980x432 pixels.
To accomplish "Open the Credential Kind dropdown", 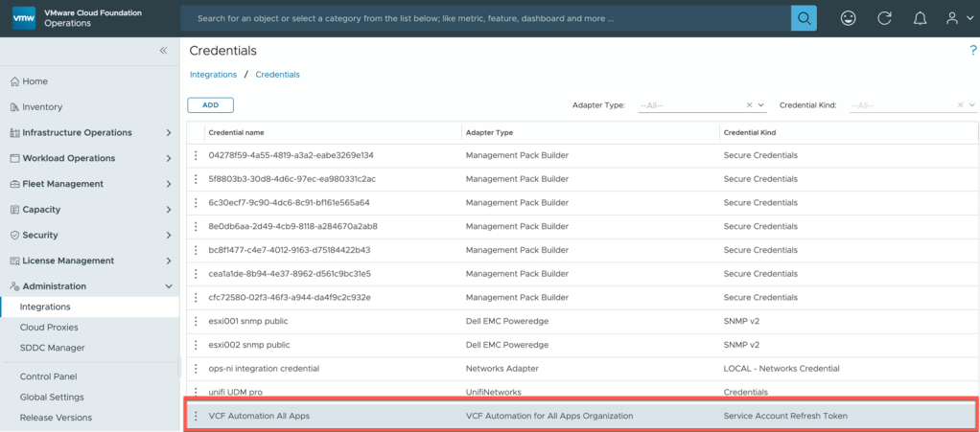I will coord(972,105).
